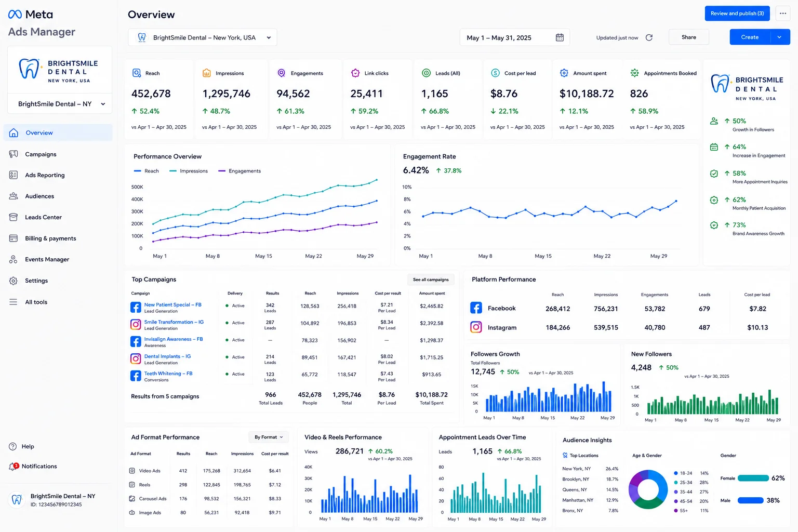The height and width of the screenshot is (532, 798).
Task: Click the Female 62% gender bar
Action: [x=753, y=478]
